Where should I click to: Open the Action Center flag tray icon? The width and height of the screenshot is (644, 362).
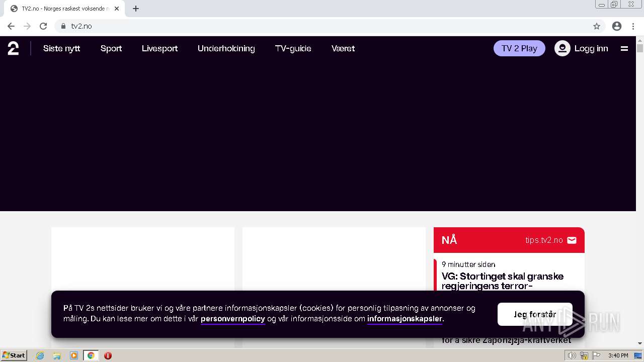(596, 355)
